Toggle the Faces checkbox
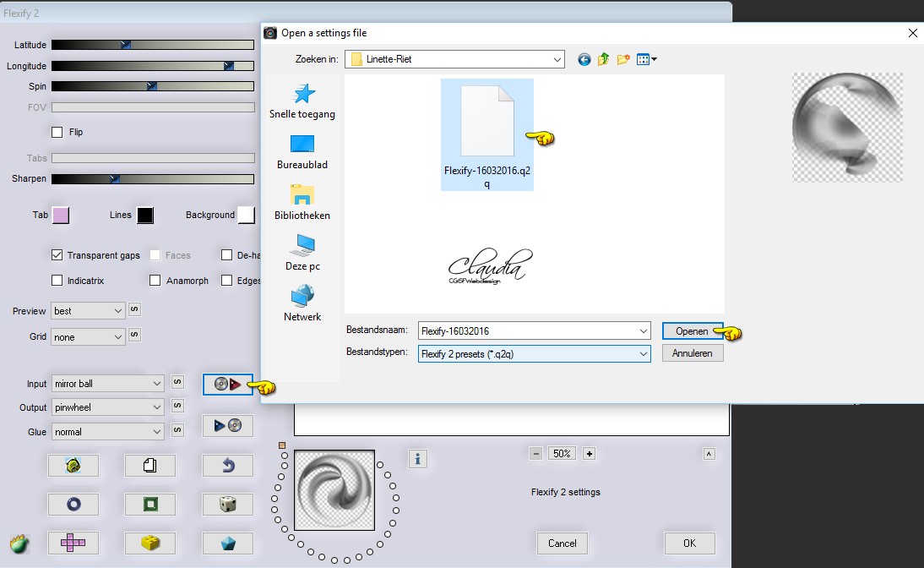The height and width of the screenshot is (568, 924). [x=155, y=255]
